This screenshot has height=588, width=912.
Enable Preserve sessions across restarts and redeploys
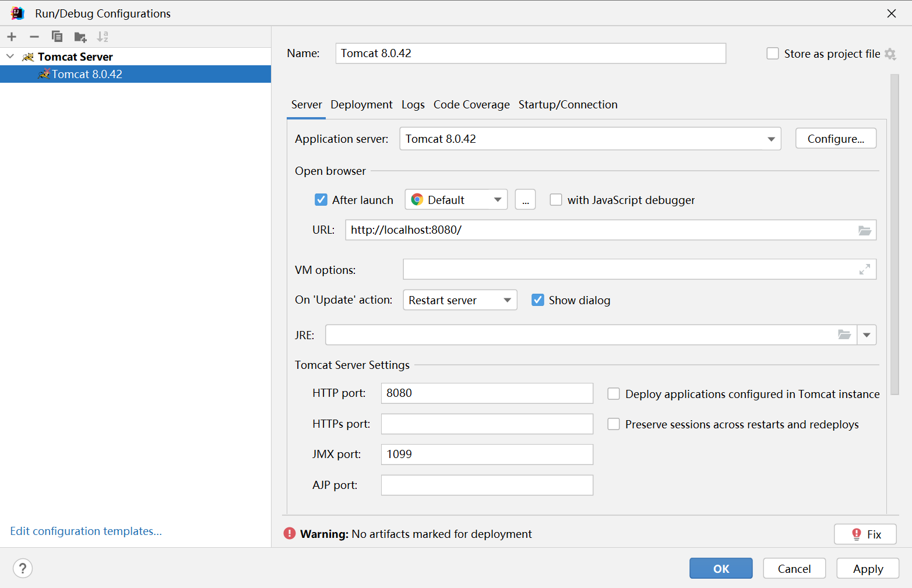click(614, 424)
